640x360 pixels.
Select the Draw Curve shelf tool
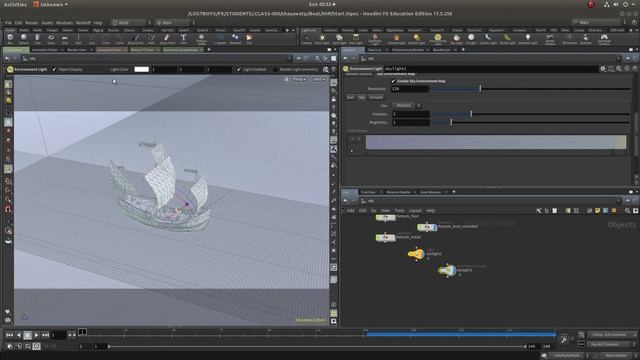point(136,39)
